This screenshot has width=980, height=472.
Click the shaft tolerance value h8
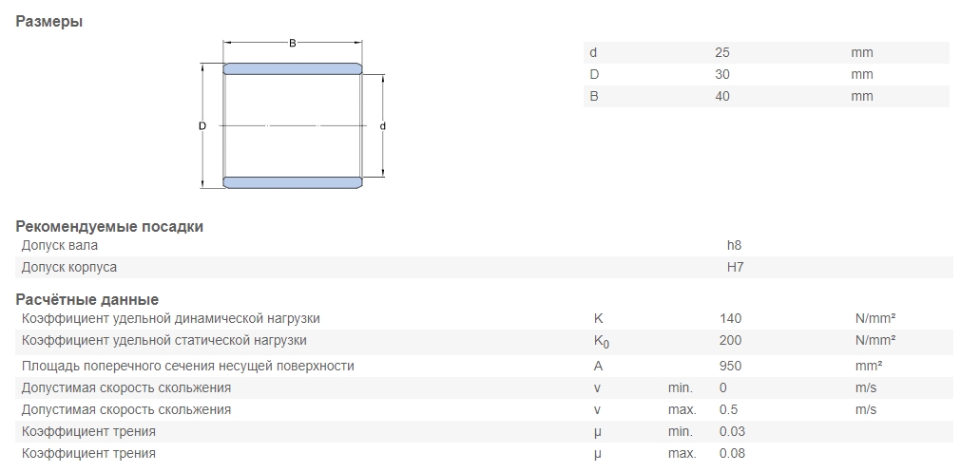point(734,245)
